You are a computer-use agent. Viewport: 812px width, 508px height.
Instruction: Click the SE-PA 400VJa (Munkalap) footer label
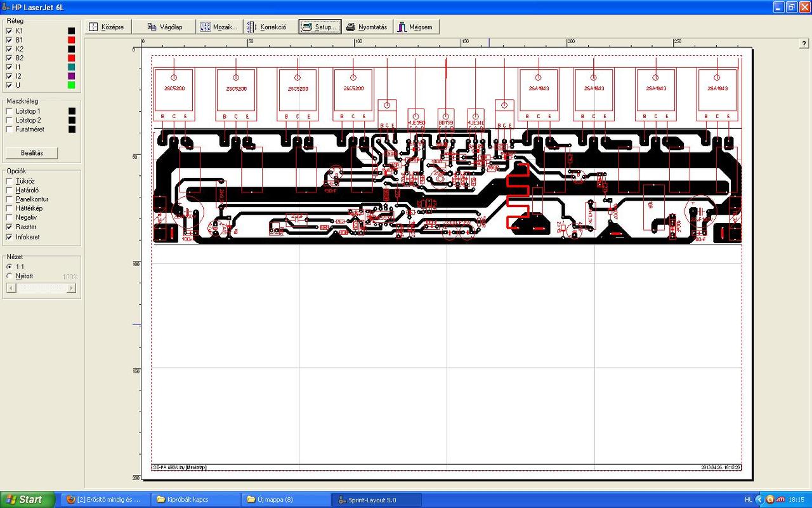(180, 467)
